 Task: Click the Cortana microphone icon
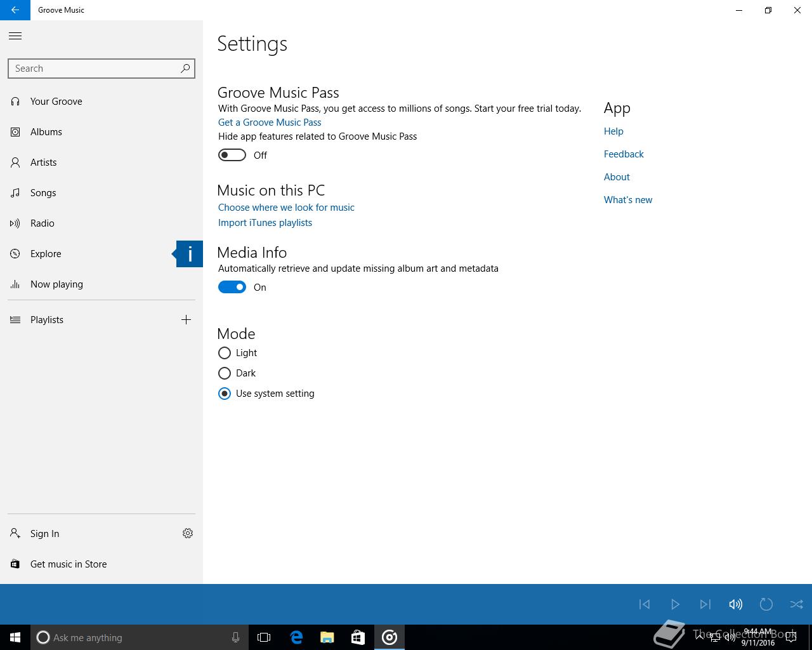235,637
